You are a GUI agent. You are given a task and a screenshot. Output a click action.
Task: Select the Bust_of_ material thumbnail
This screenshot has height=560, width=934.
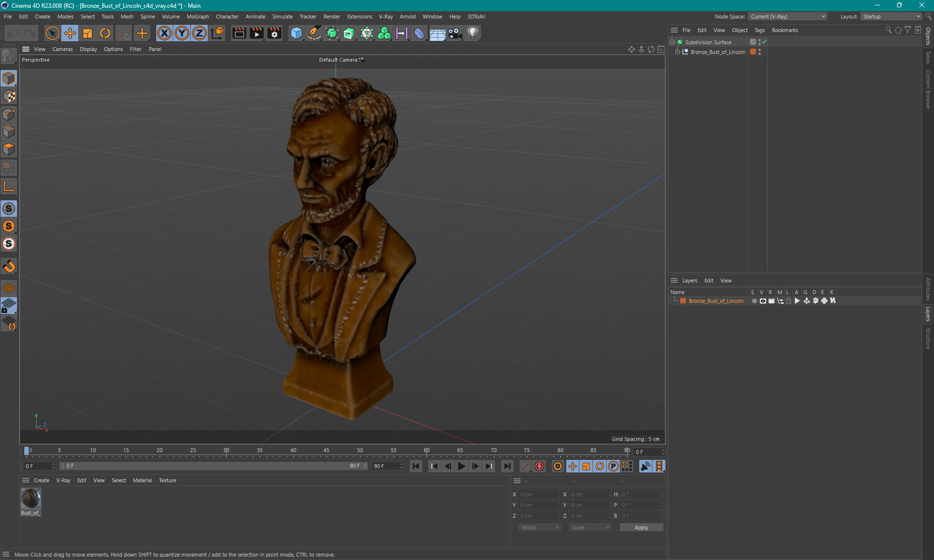(31, 498)
